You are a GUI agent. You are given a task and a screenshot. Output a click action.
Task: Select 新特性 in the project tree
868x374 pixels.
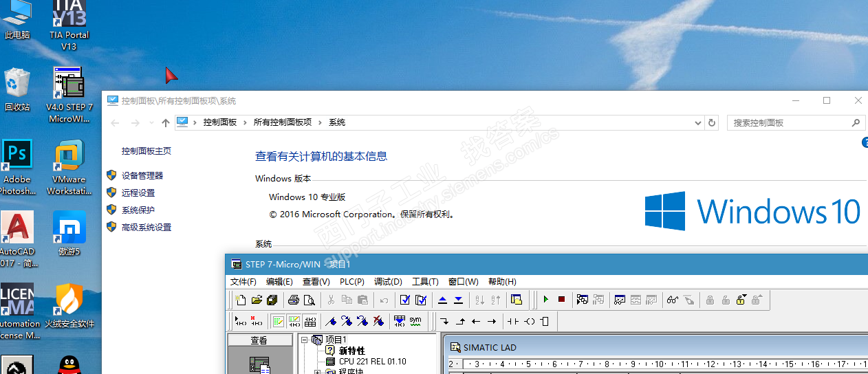pyautogui.click(x=352, y=351)
